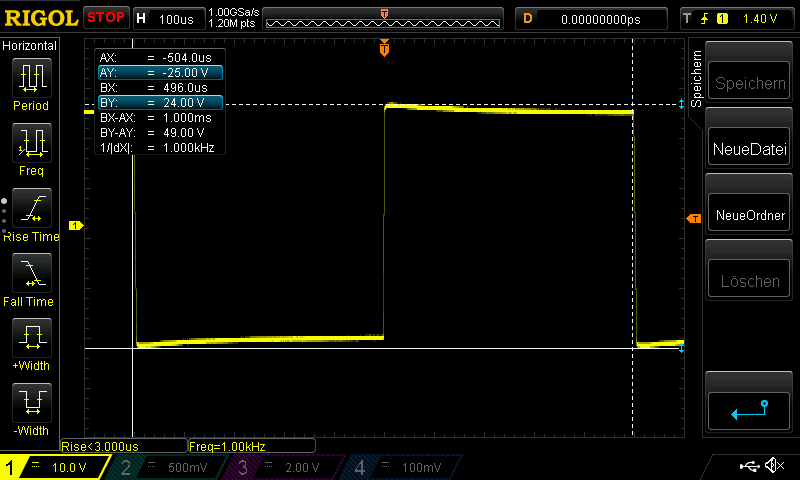The height and width of the screenshot is (480, 800).
Task: Click the delay D 0.00000000ps field
Action: click(x=591, y=19)
